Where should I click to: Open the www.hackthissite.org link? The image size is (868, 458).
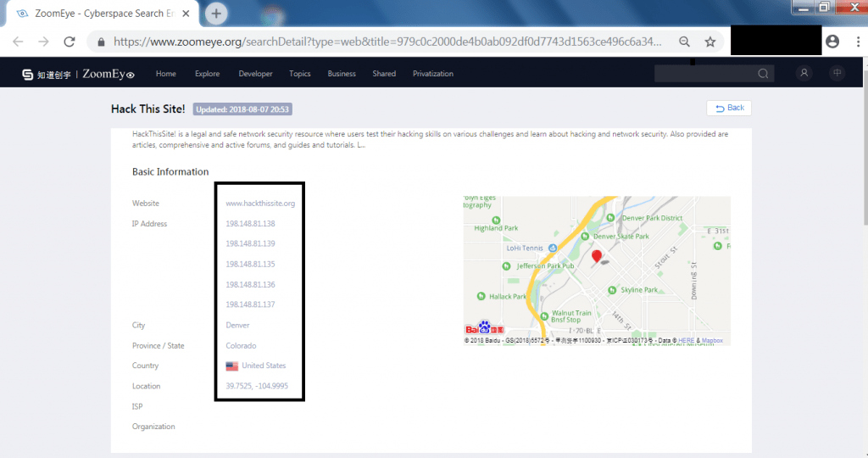pyautogui.click(x=260, y=204)
